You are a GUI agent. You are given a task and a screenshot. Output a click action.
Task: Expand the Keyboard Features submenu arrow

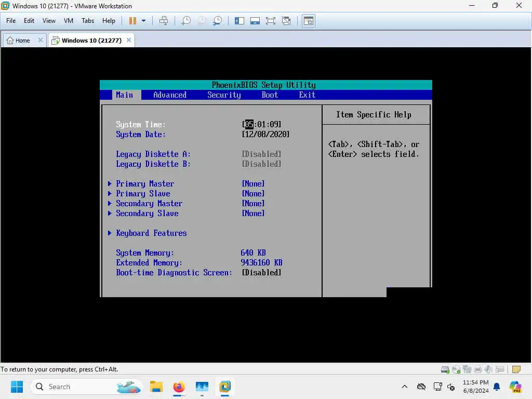point(110,233)
